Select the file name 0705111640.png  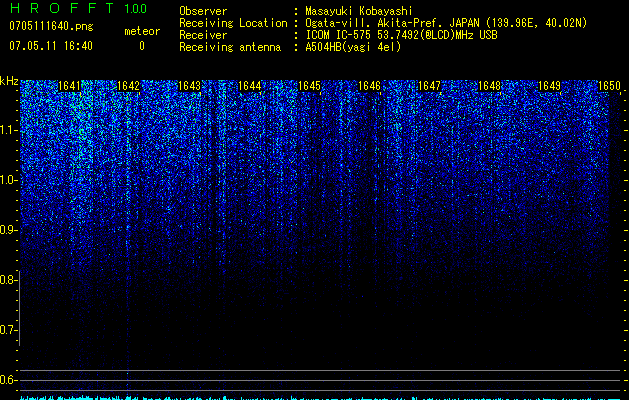pyautogui.click(x=51, y=27)
